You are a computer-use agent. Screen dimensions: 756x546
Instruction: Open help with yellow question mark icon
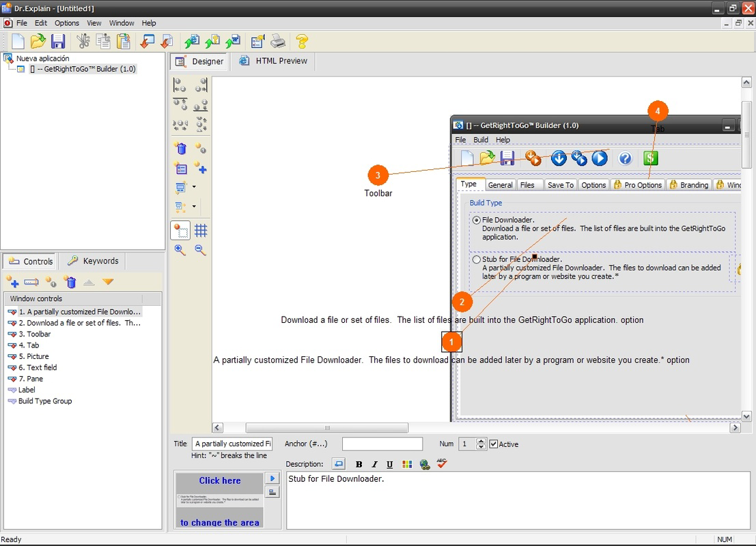pos(303,42)
